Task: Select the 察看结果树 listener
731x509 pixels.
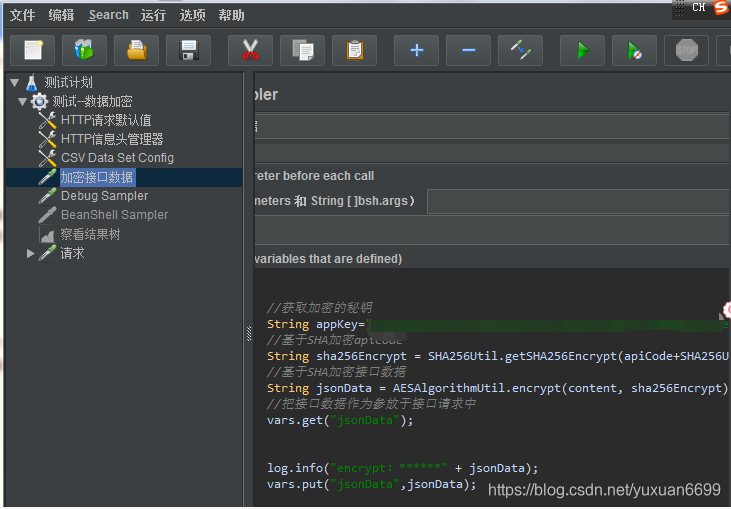Action: [x=90, y=234]
